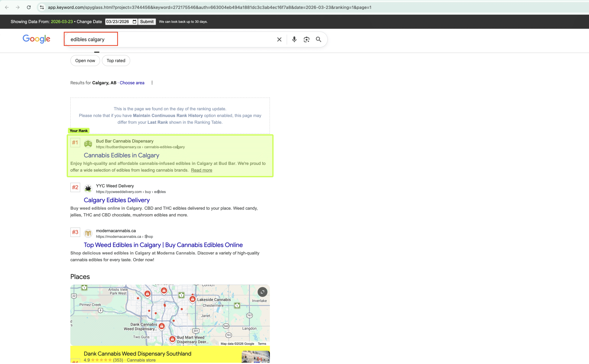This screenshot has width=589, height=364.
Task: Click budbardispensary.ca URL breadcrumb
Action: point(140,147)
